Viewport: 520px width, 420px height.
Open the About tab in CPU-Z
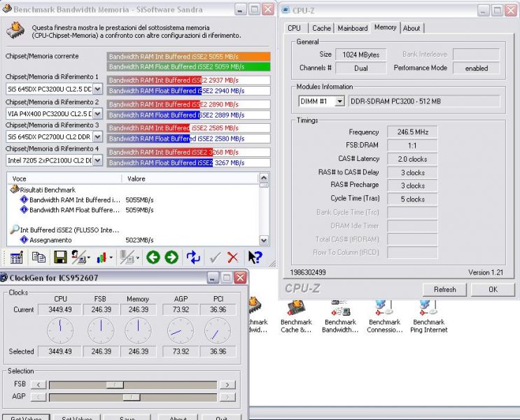coord(412,28)
